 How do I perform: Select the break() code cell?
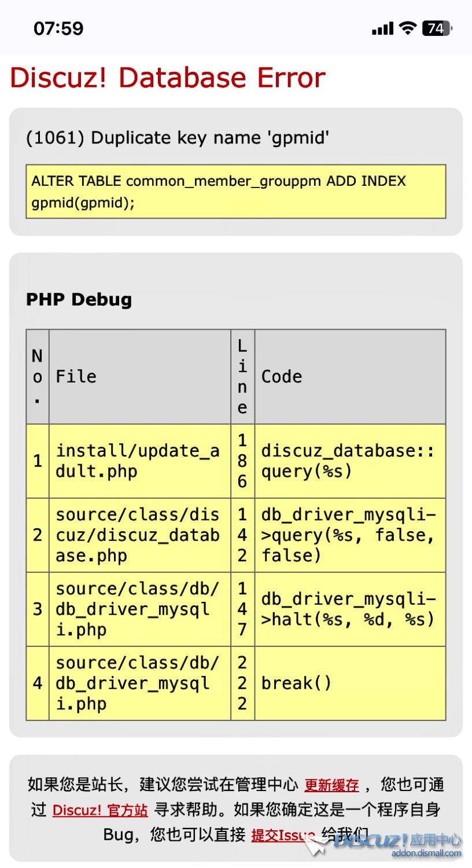pos(351,683)
